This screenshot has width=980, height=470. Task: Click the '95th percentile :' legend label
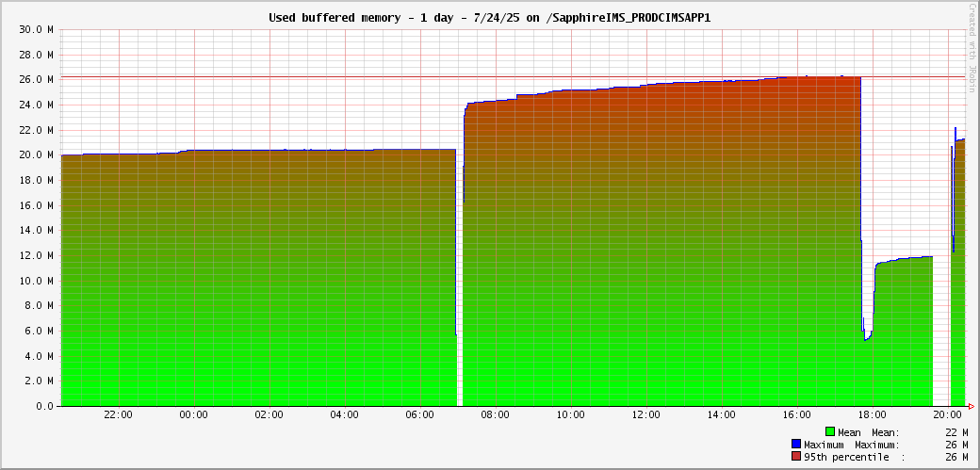point(855,458)
